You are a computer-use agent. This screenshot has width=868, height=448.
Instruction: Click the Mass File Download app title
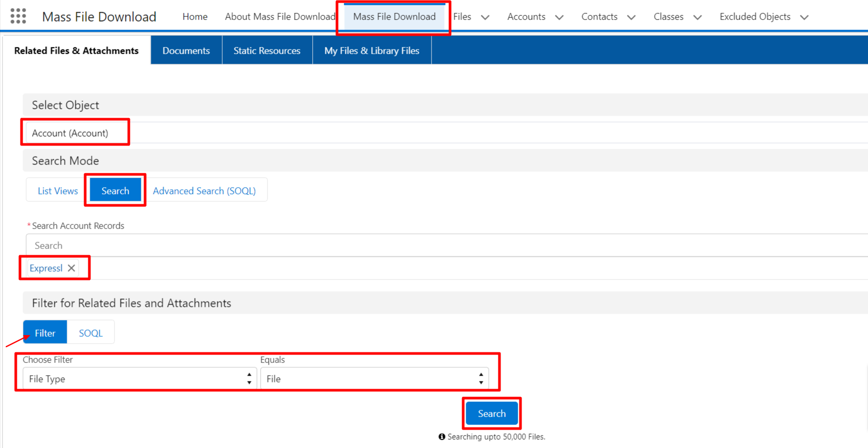(99, 17)
